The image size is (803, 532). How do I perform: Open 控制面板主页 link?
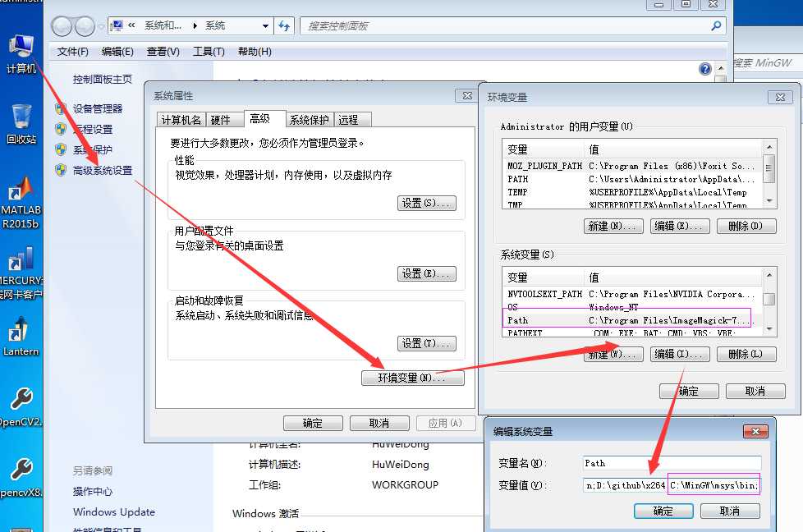pyautogui.click(x=103, y=79)
